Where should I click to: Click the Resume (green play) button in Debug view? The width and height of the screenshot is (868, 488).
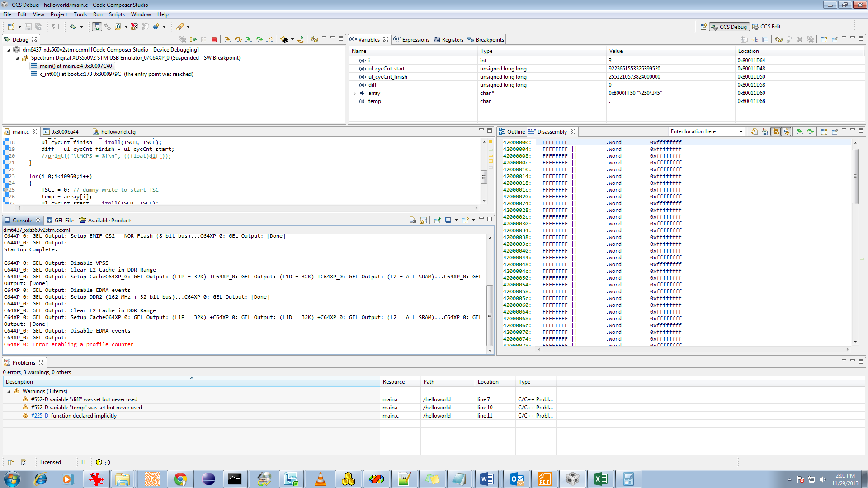click(x=193, y=40)
